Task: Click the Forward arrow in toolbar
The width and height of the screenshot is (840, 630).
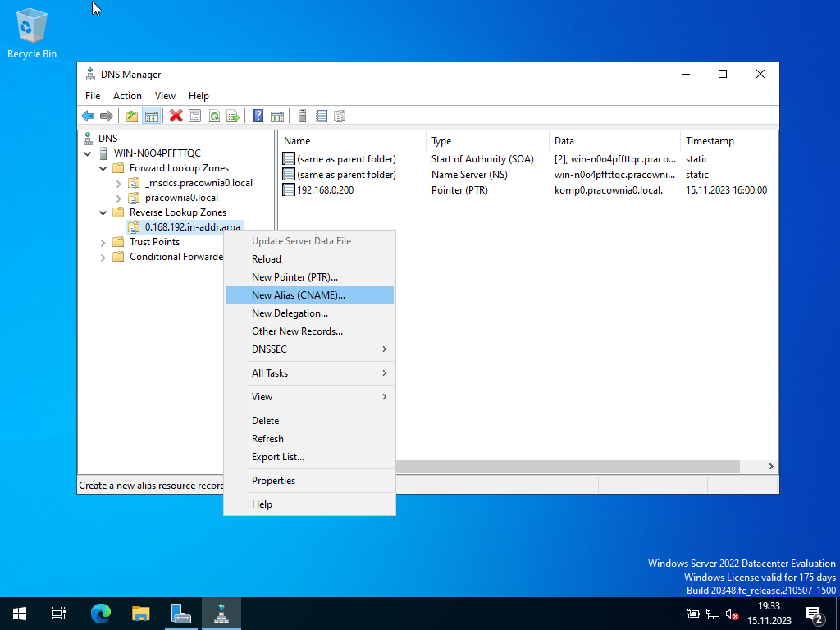Action: (107, 116)
